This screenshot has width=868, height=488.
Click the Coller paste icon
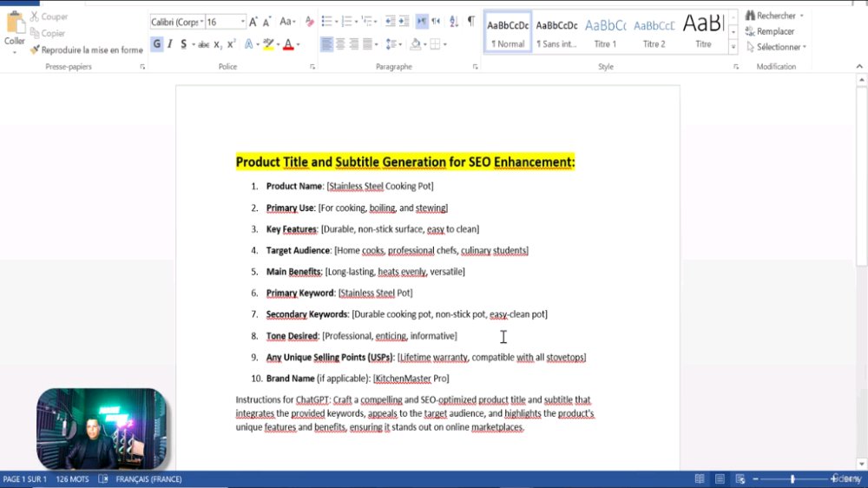(15, 23)
